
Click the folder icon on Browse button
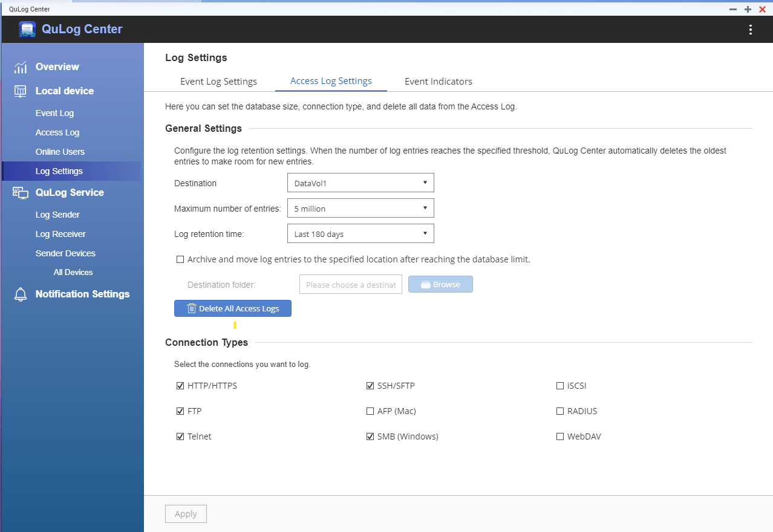pyautogui.click(x=426, y=285)
